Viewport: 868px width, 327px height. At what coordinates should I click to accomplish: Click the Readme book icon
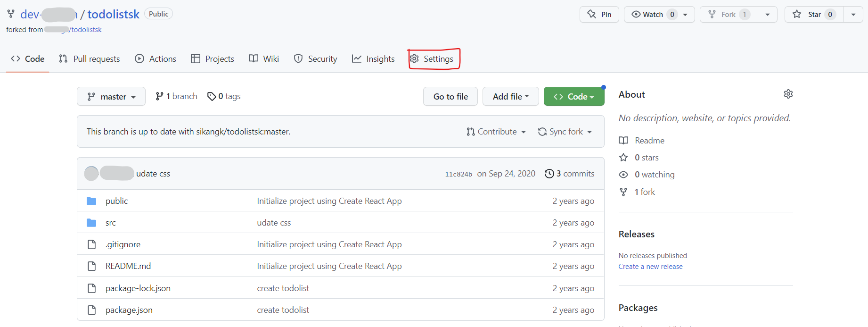coord(623,141)
